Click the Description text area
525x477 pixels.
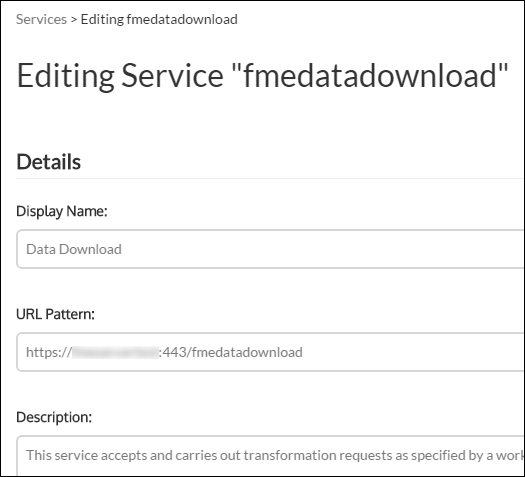tap(271, 456)
